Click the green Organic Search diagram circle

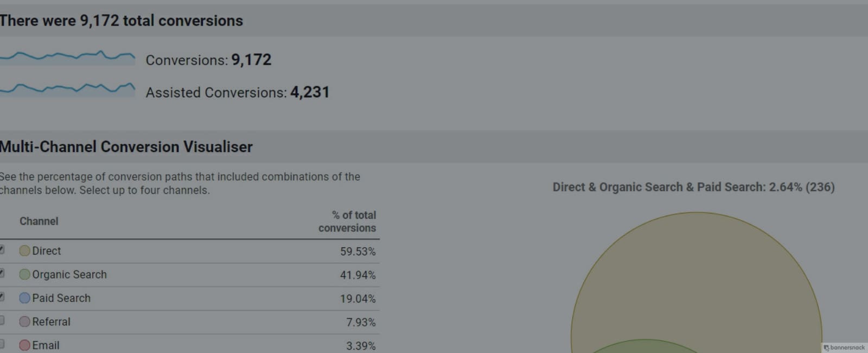[644, 346]
